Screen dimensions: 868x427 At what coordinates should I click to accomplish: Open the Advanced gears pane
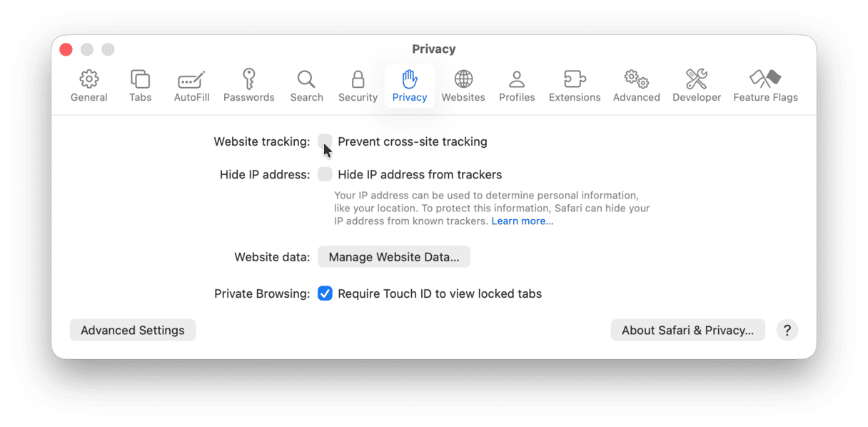click(636, 86)
